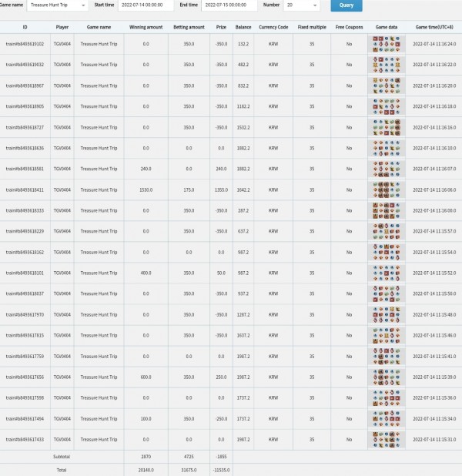Click winning amount 240.0

(x=146, y=169)
